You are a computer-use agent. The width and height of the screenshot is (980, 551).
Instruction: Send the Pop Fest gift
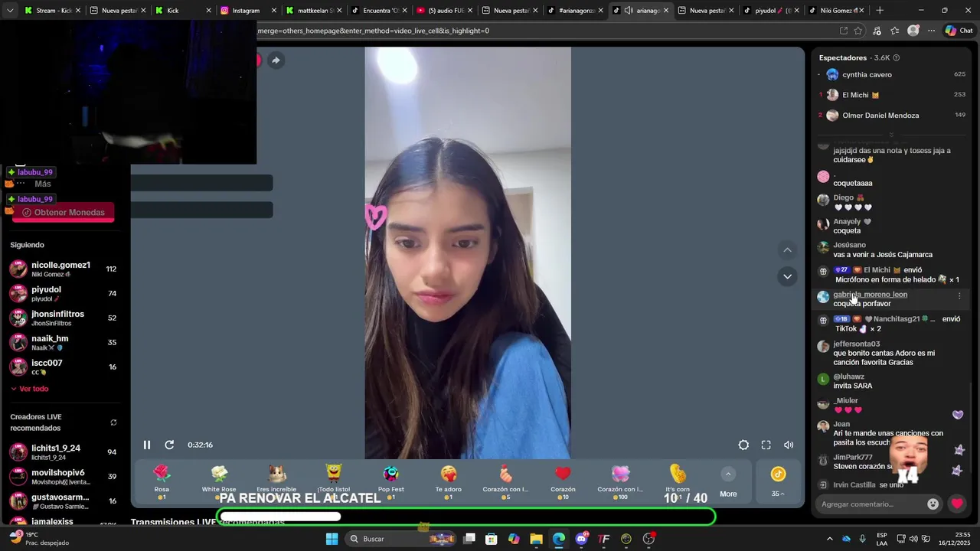(391, 482)
